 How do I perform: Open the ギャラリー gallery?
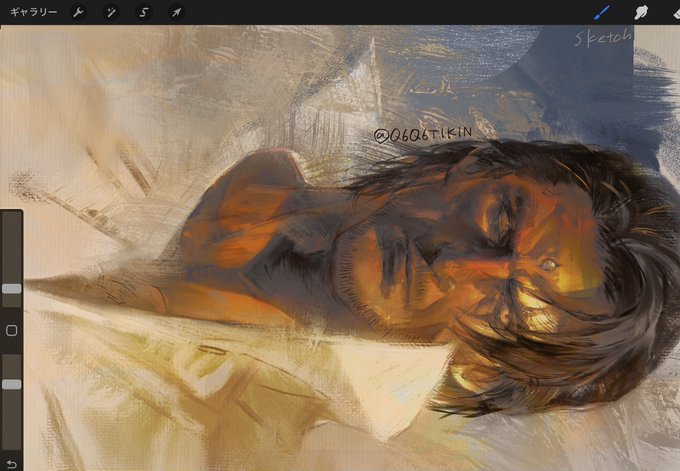coord(33,12)
